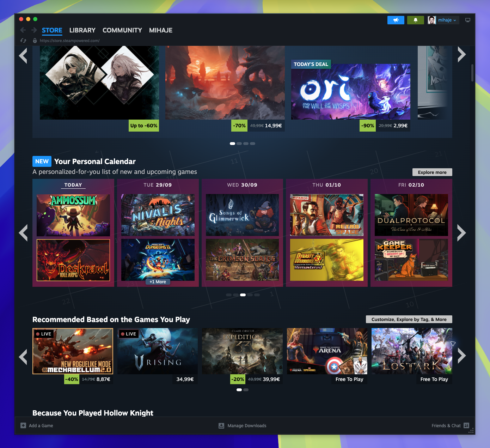490x448 pixels.
Task: Reload the store page
Action: [x=23, y=41]
